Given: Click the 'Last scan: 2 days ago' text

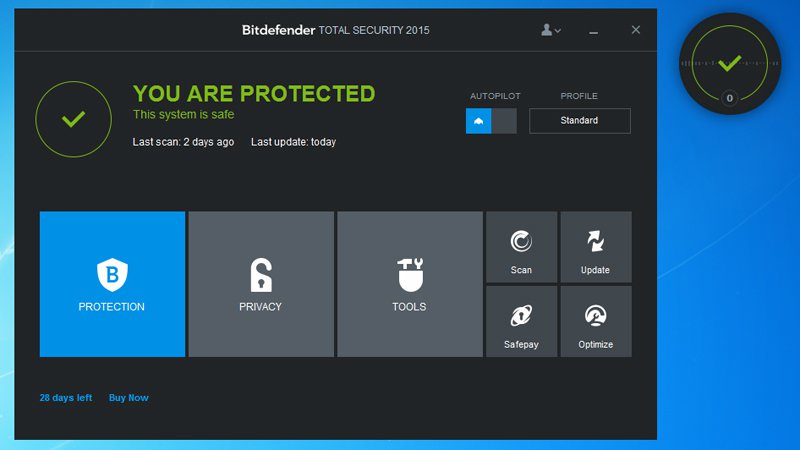Looking at the screenshot, I should pyautogui.click(x=183, y=142).
